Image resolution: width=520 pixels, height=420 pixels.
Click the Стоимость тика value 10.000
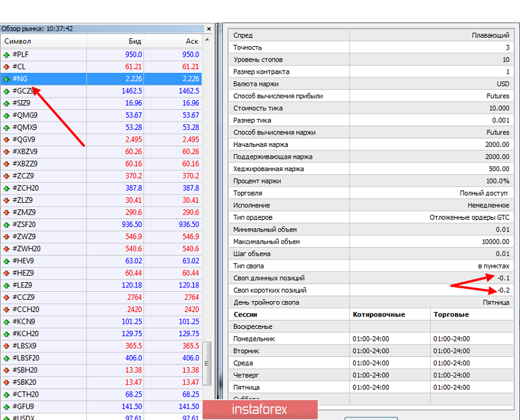click(x=499, y=108)
